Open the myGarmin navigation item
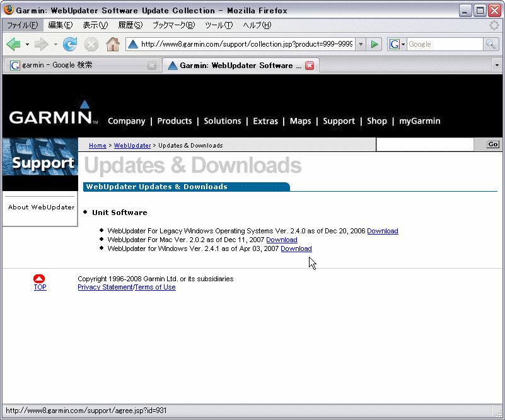The width and height of the screenshot is (505, 420). (x=420, y=121)
